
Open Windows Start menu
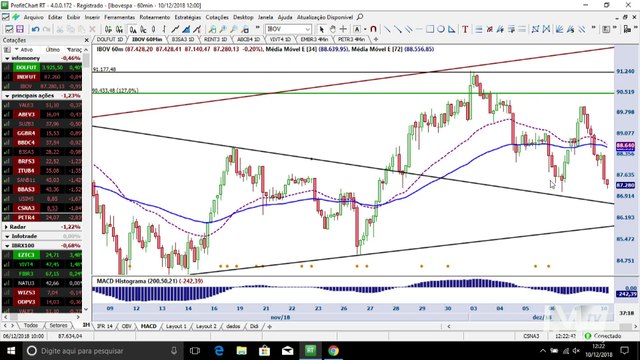[11, 351]
